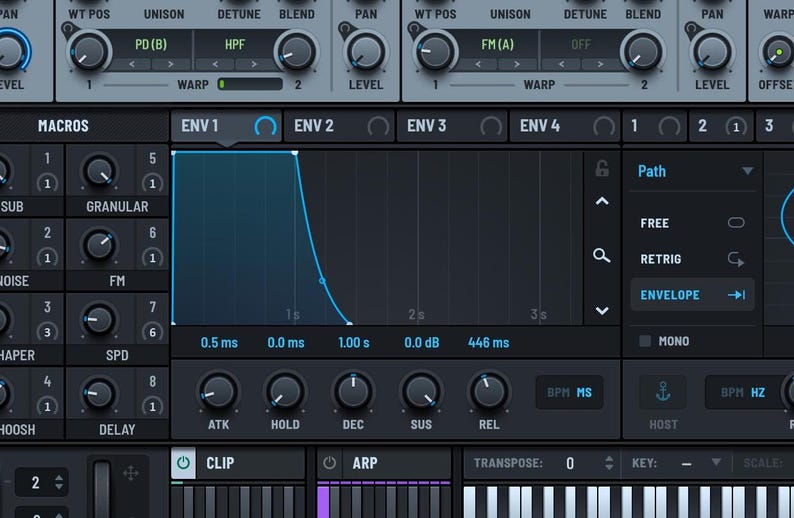This screenshot has width=794, height=518.
Task: Click the down chevron beside envelope graph
Action: [602, 310]
